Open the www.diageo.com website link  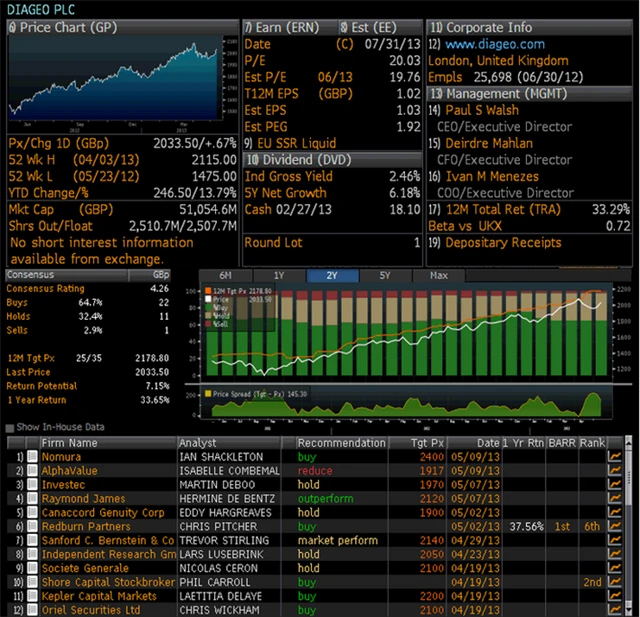[x=495, y=44]
